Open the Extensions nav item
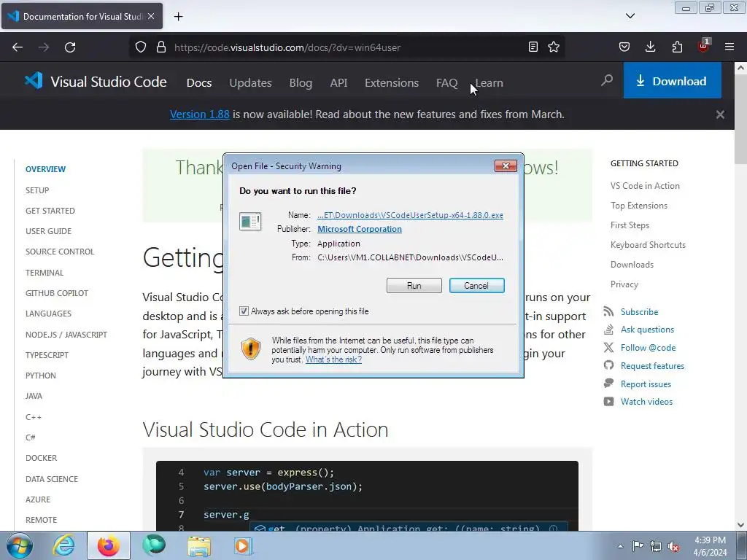Image resolution: width=747 pixels, height=560 pixels. click(x=392, y=83)
